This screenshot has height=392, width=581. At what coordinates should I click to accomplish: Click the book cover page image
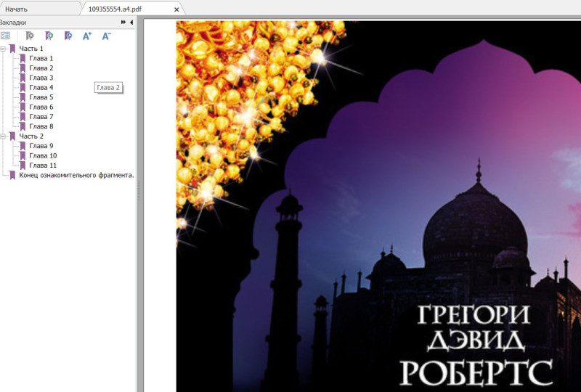point(378,203)
